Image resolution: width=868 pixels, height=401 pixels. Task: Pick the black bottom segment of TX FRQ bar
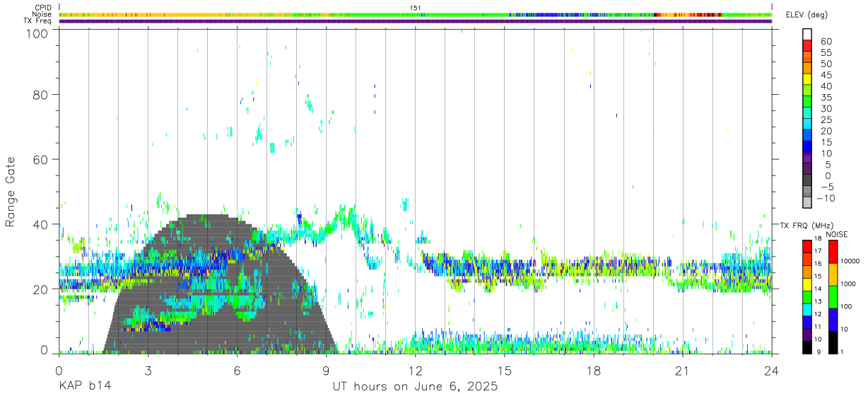[808, 347]
